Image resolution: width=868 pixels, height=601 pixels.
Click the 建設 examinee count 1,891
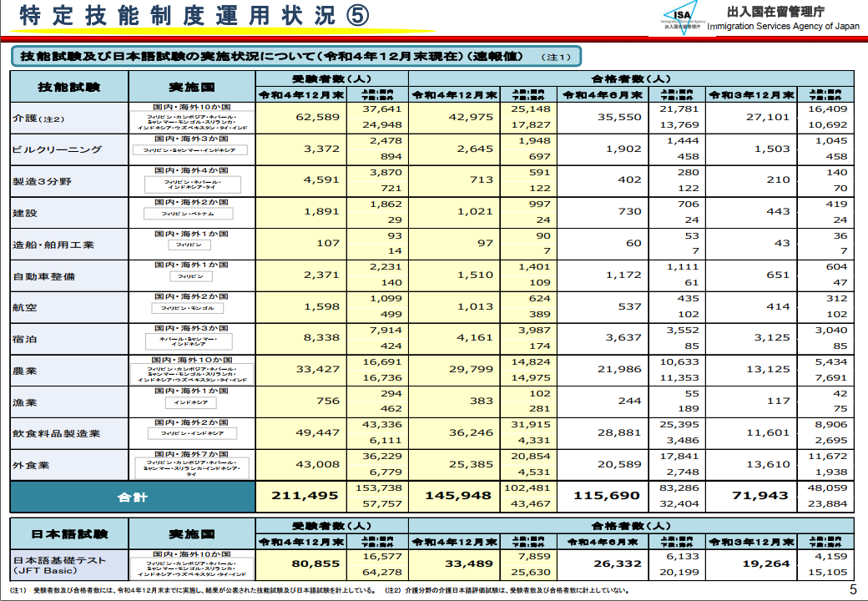tap(321, 211)
